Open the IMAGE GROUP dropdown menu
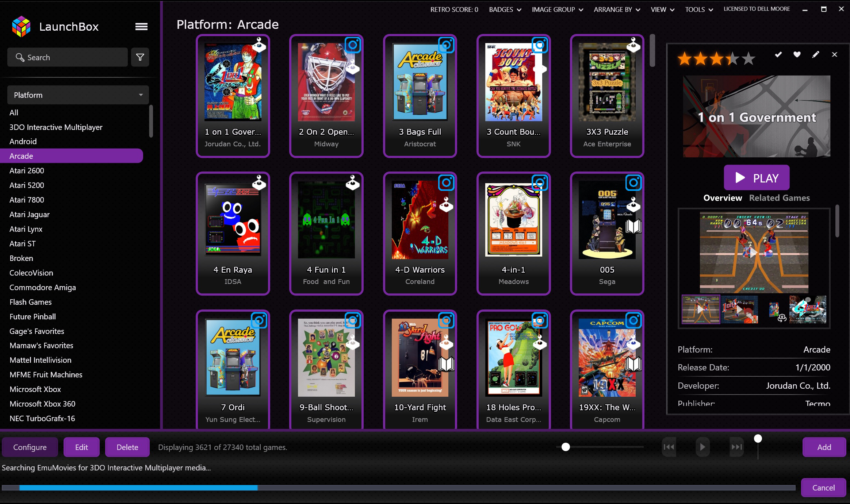 click(x=557, y=9)
